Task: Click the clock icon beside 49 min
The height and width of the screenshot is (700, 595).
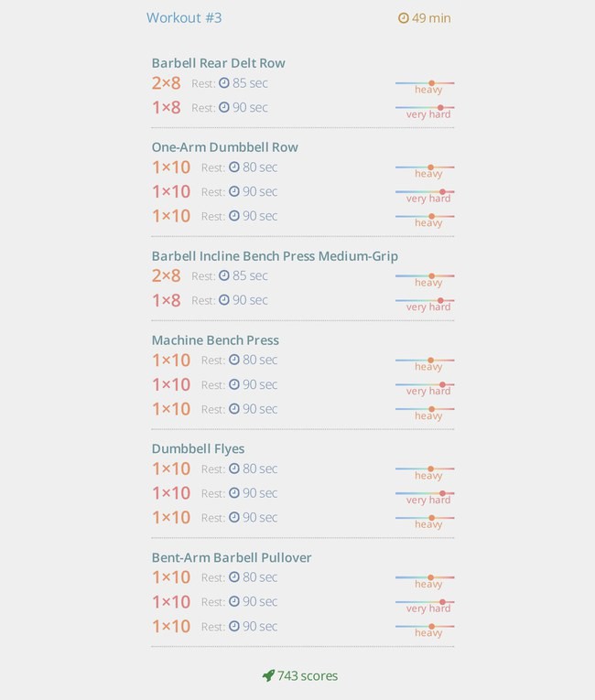Action: point(404,18)
